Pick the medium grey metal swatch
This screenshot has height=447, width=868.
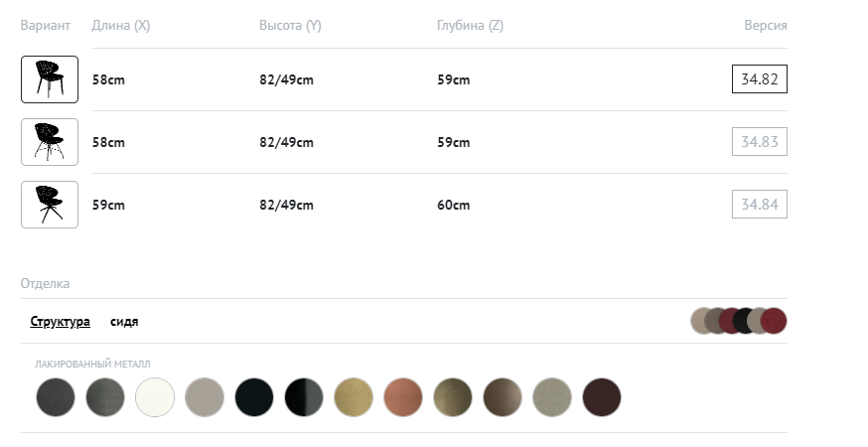point(105,397)
